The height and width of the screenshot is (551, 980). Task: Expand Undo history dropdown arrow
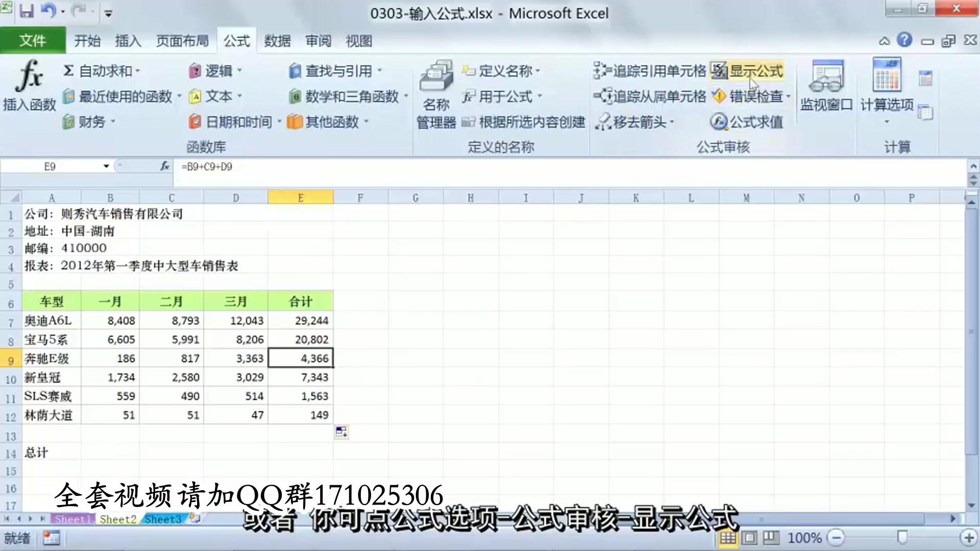coord(63,12)
